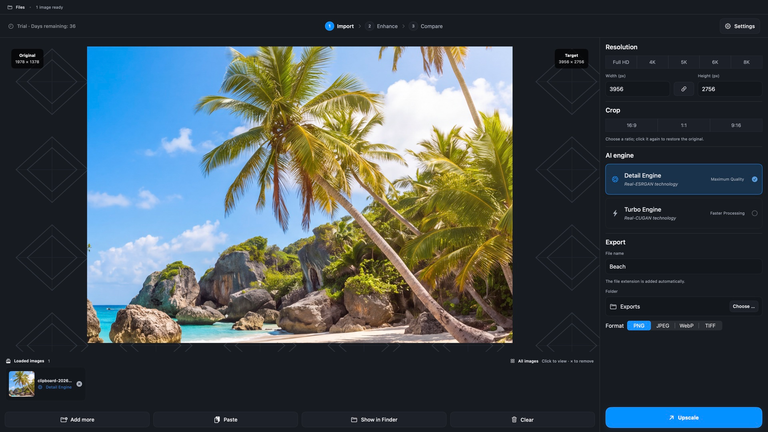Click the Width (px) input field
The image size is (768, 432).
(637, 89)
